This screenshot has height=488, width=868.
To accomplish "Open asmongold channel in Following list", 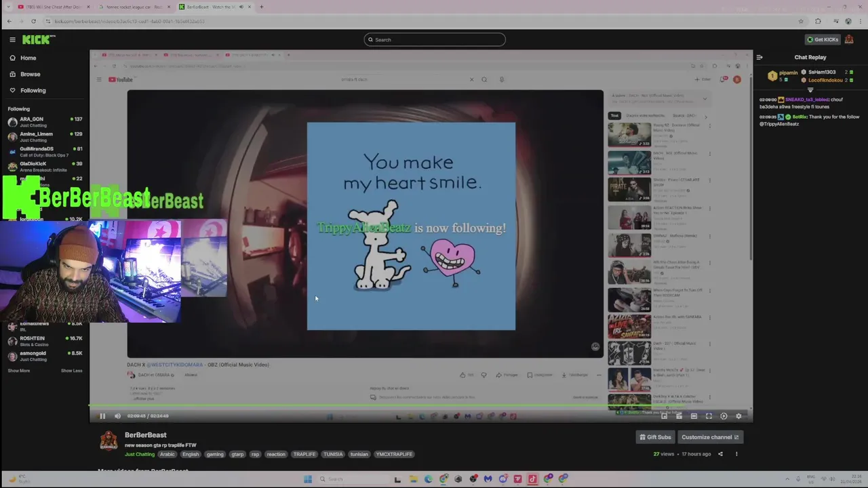I will pyautogui.click(x=45, y=356).
